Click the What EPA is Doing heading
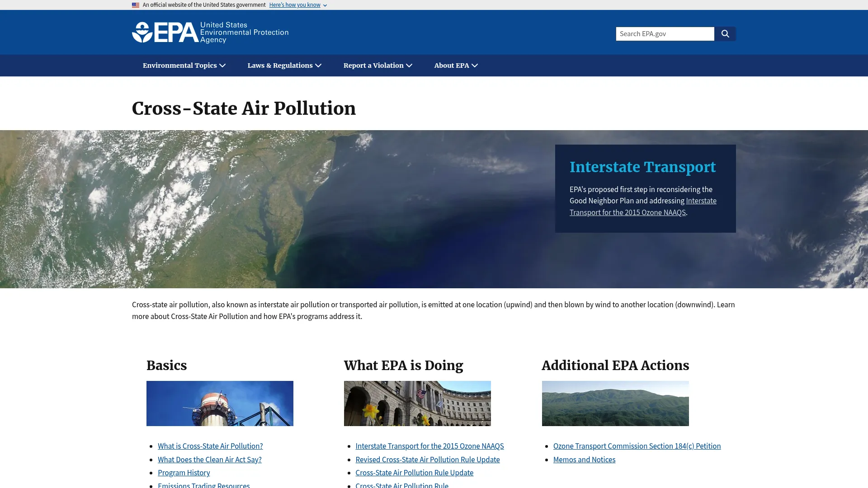868x488 pixels. pyautogui.click(x=403, y=366)
